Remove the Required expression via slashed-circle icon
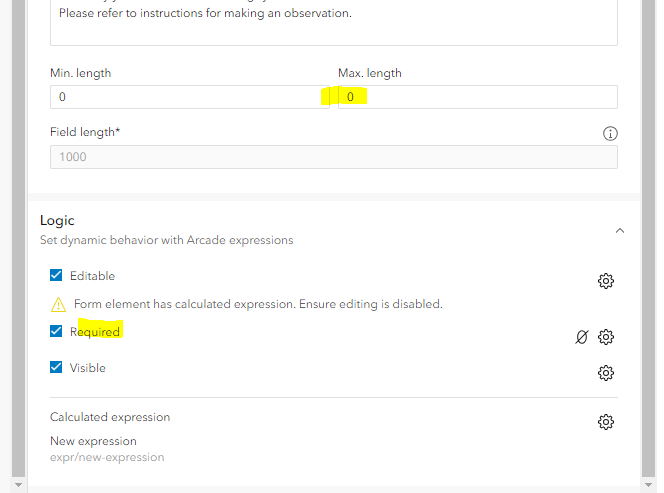The width and height of the screenshot is (664, 493). tap(582, 337)
